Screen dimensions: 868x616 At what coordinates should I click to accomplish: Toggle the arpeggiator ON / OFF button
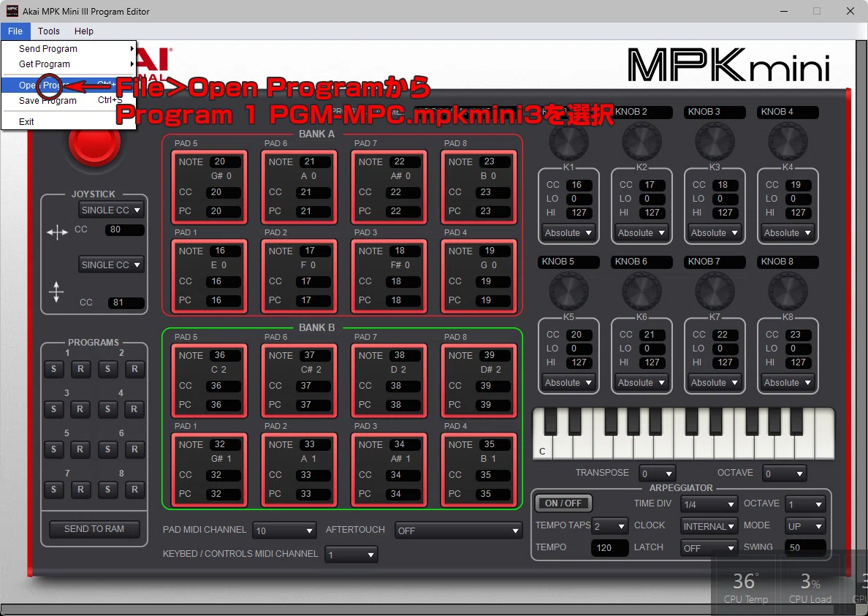point(563,503)
